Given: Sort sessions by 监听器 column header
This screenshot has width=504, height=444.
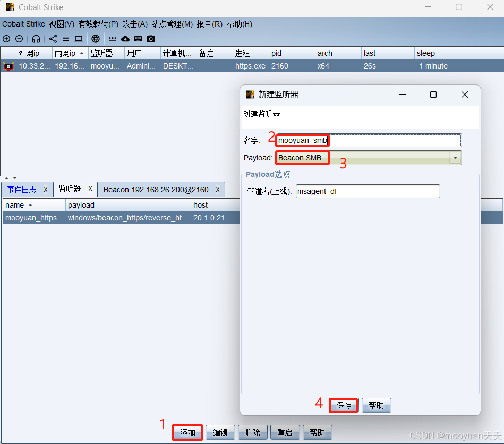Looking at the screenshot, I should pyautogui.click(x=106, y=53).
